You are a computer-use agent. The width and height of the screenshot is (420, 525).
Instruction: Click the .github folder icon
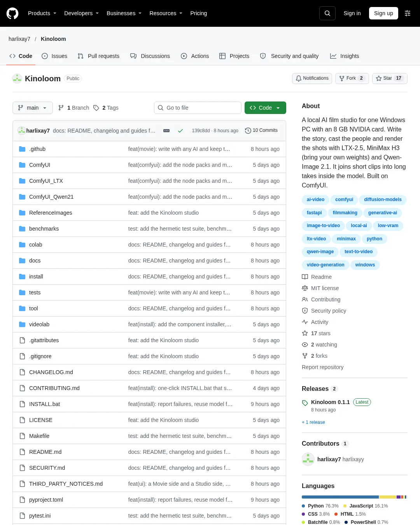click(22, 149)
